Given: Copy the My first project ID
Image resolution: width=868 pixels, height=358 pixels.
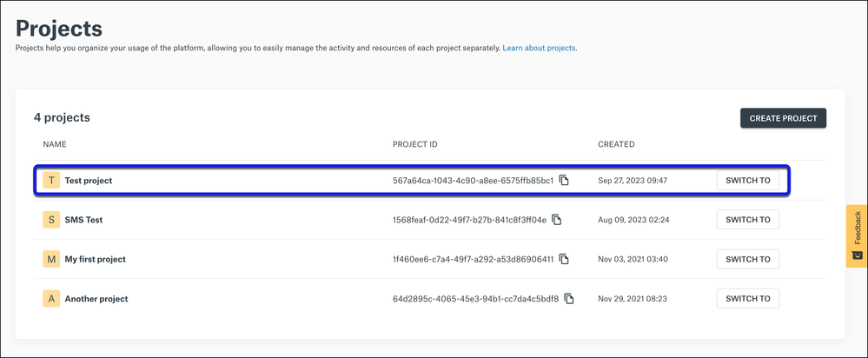Looking at the screenshot, I should coord(564,259).
